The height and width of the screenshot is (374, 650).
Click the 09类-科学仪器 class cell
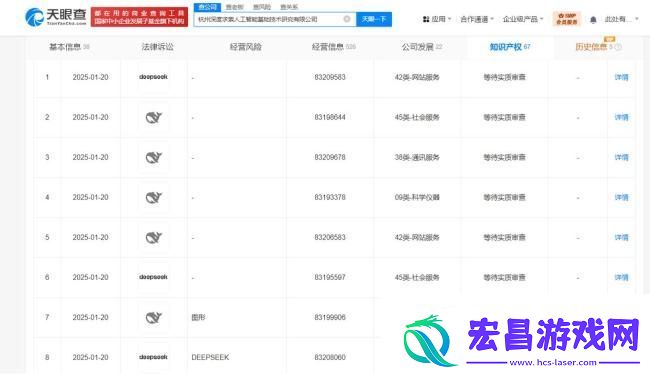pyautogui.click(x=417, y=197)
